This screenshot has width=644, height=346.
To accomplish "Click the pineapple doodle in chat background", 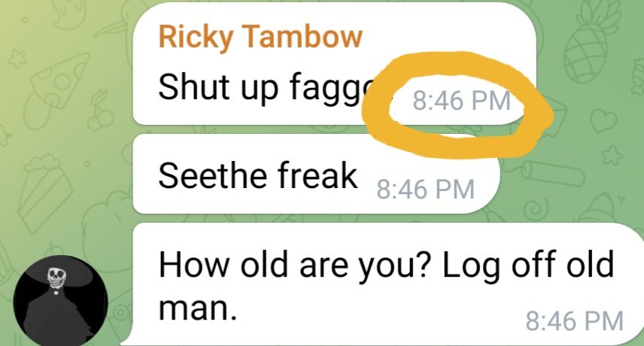I will click(x=591, y=41).
